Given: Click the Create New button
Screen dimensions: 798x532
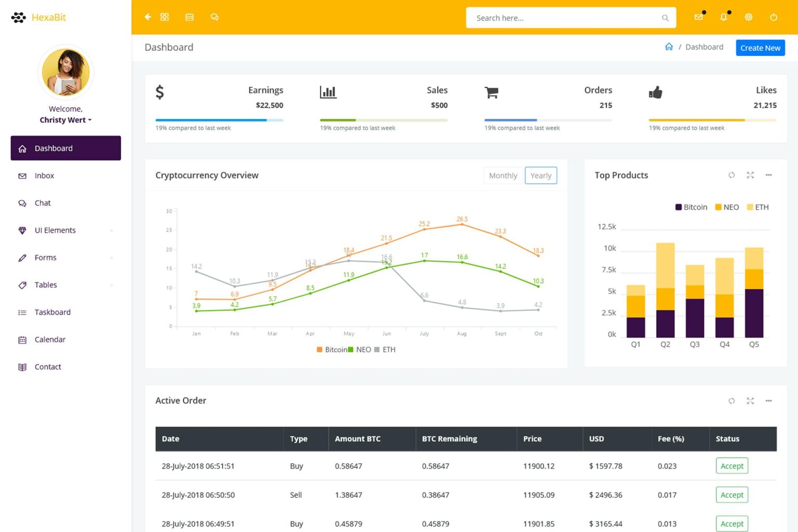Looking at the screenshot, I should point(760,47).
